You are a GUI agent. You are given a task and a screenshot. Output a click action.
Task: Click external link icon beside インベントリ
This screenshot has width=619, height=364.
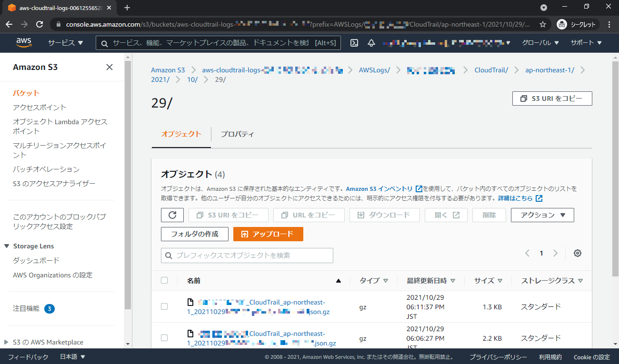(x=419, y=189)
